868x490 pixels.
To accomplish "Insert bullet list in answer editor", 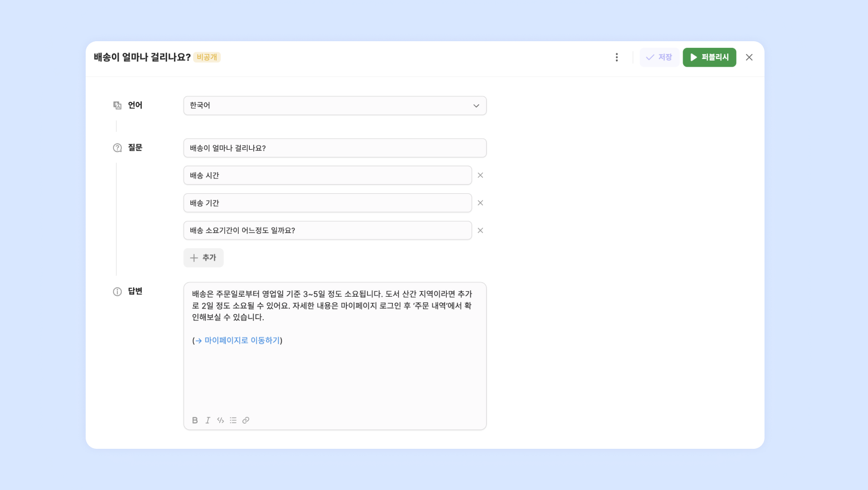I will 233,420.
